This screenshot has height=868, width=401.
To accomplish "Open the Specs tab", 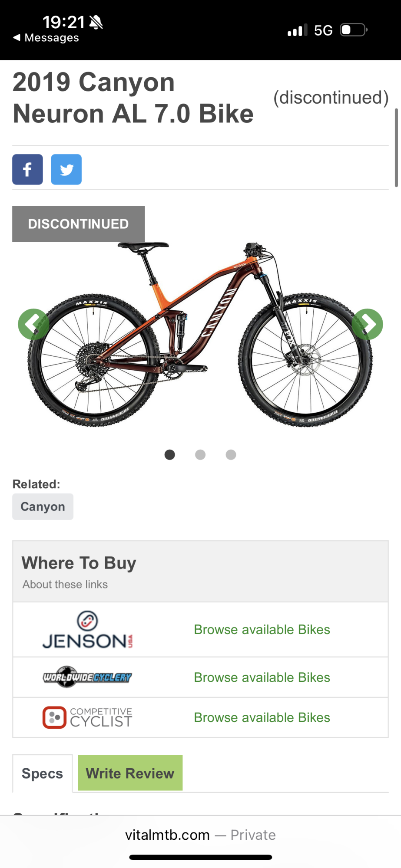I will pyautogui.click(x=42, y=773).
